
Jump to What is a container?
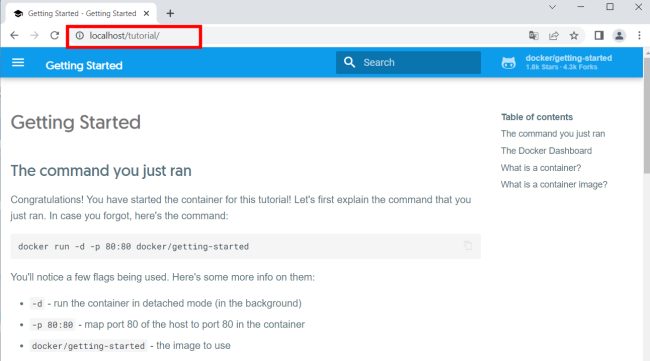541,168
